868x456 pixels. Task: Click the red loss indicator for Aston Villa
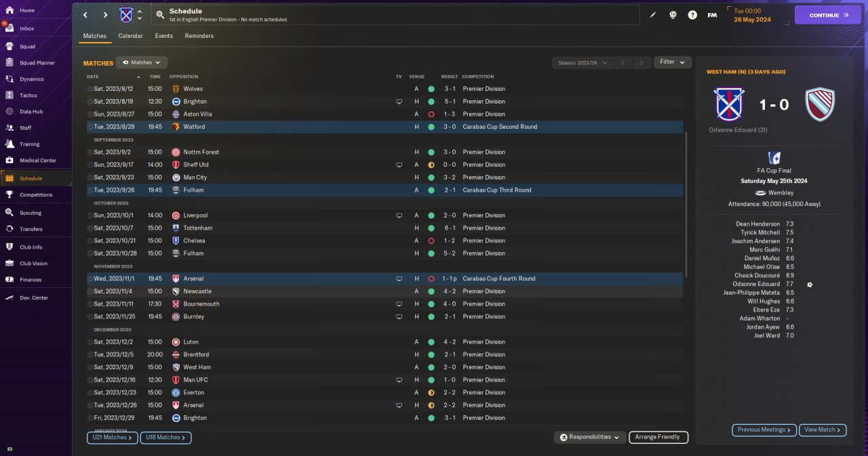pos(431,115)
